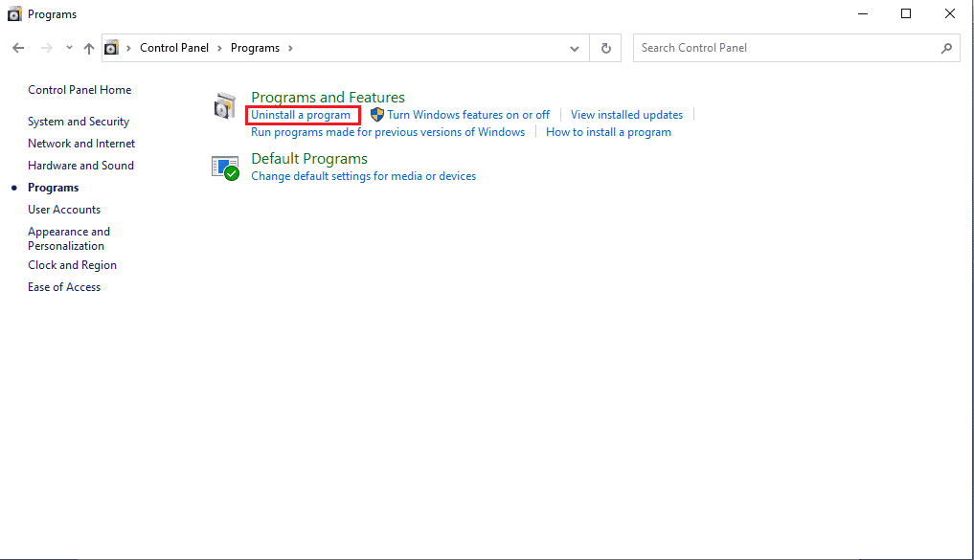Click the shield icon for Windows features
The image size is (974, 560).
377,115
